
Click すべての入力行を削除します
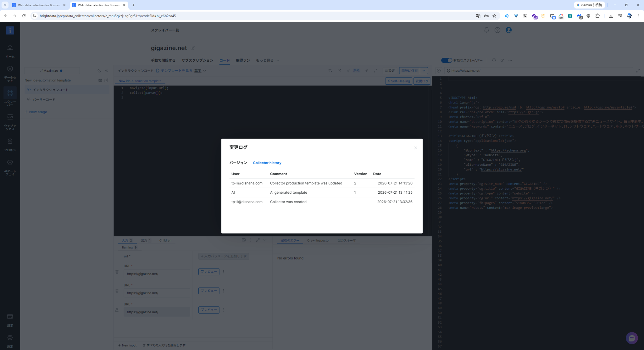164,346
